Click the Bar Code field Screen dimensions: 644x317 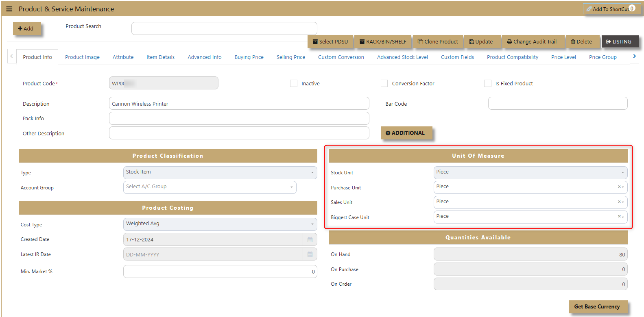point(558,103)
